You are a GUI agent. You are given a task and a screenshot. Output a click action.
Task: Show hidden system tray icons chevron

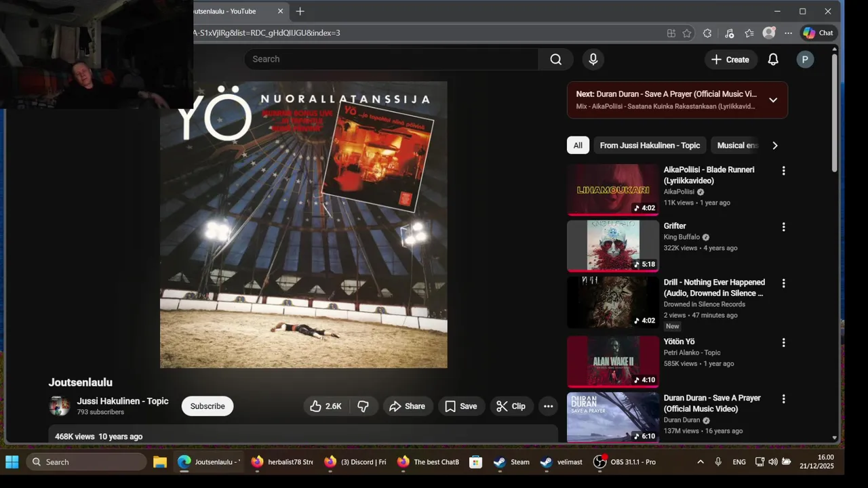[x=701, y=462]
